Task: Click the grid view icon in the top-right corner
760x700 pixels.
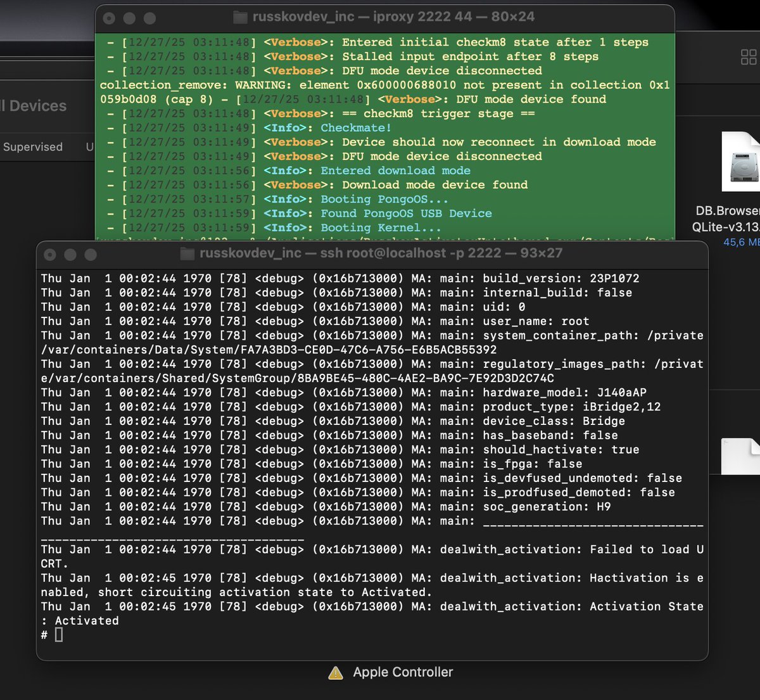Action: point(749,57)
